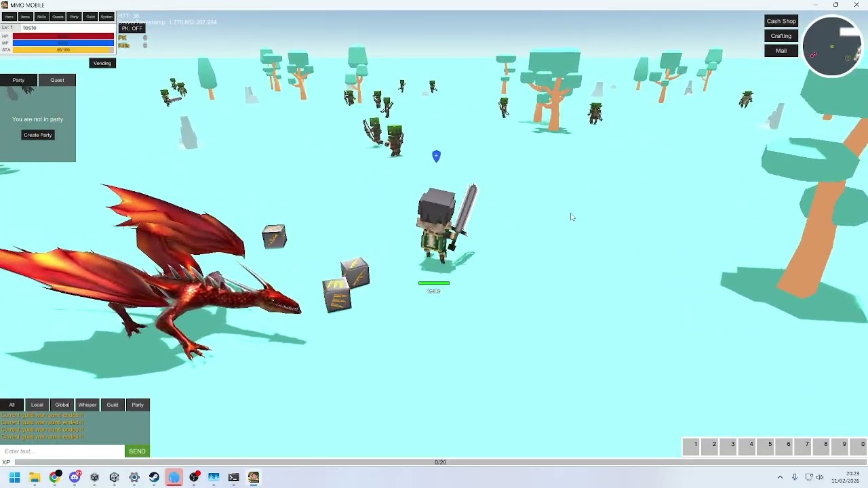Select the Local chat channel tab
The width and height of the screenshot is (868, 488).
(37, 405)
